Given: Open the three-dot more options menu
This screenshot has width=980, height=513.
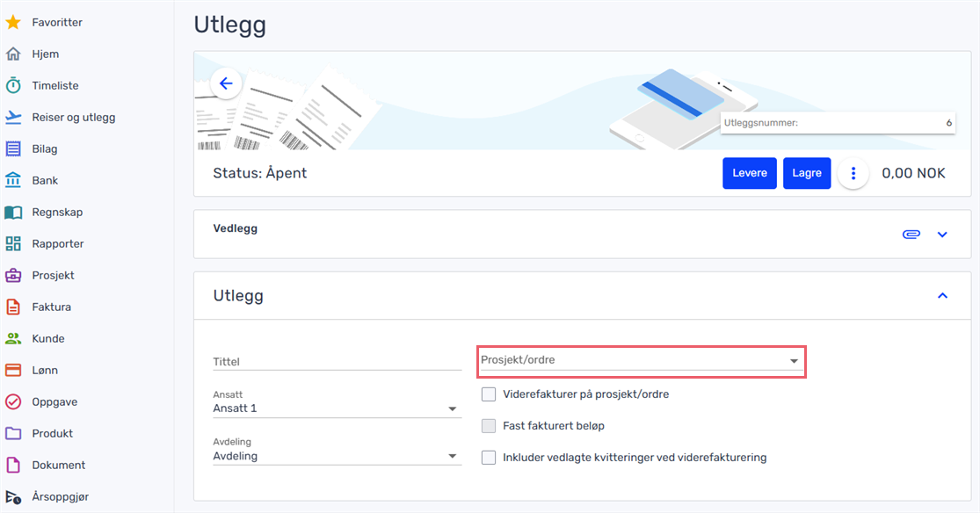Looking at the screenshot, I should [853, 173].
